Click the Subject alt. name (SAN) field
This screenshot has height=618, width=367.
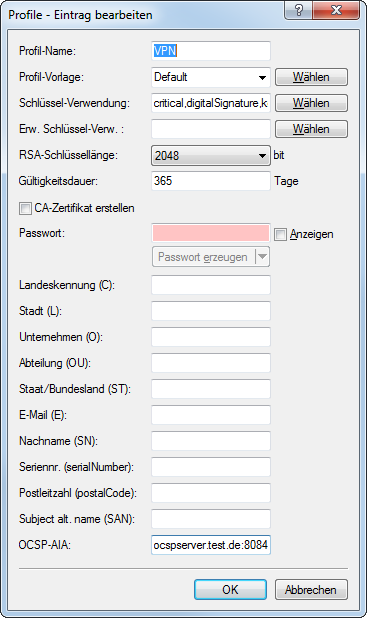[211, 519]
